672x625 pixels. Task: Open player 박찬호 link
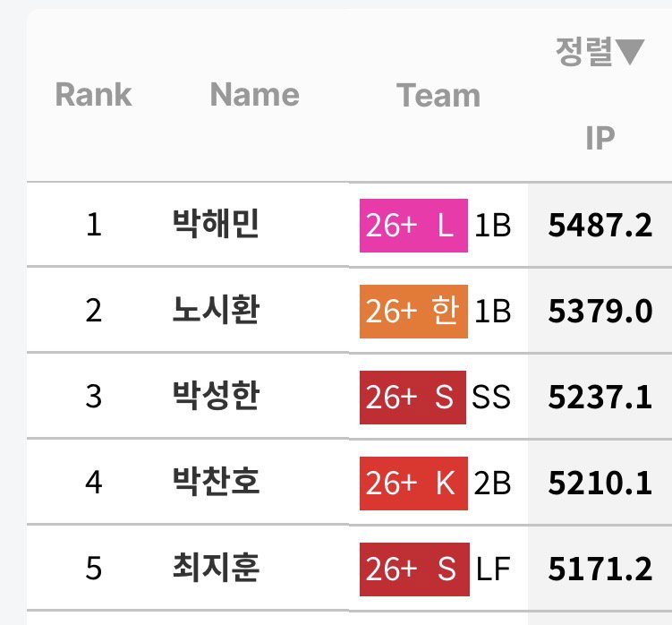[216, 482]
